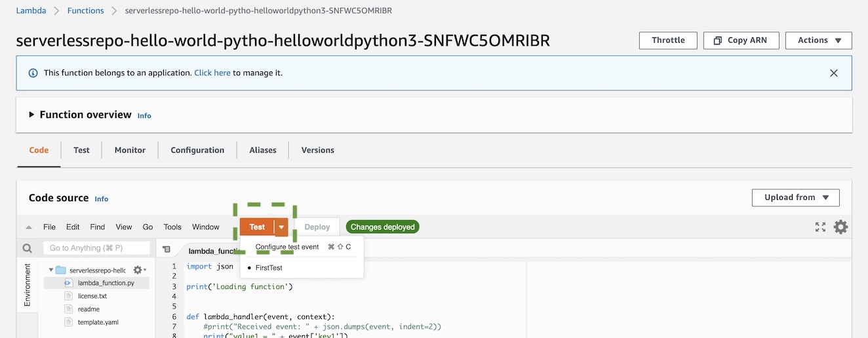Screen dimensions: 868x338
Task: Focus the Go to Anything search field
Action: [96, 248]
